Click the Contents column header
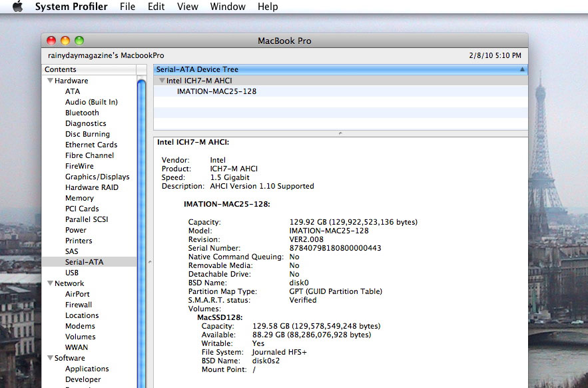 click(89, 69)
